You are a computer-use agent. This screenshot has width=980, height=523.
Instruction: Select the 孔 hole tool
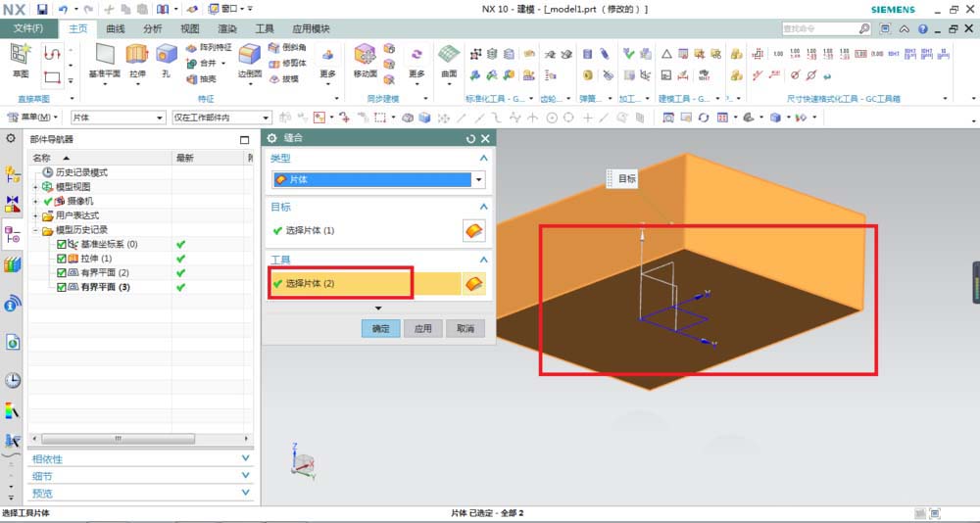(x=166, y=62)
